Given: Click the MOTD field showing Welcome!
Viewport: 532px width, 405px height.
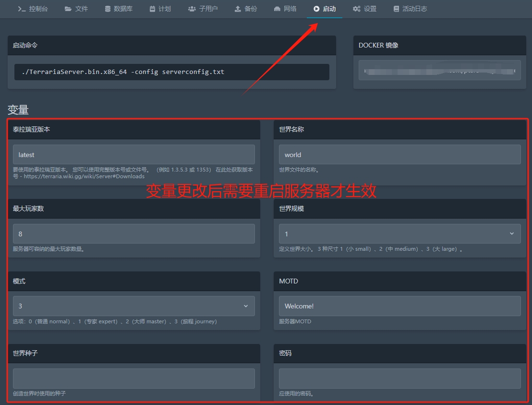Looking at the screenshot, I should click(x=399, y=306).
